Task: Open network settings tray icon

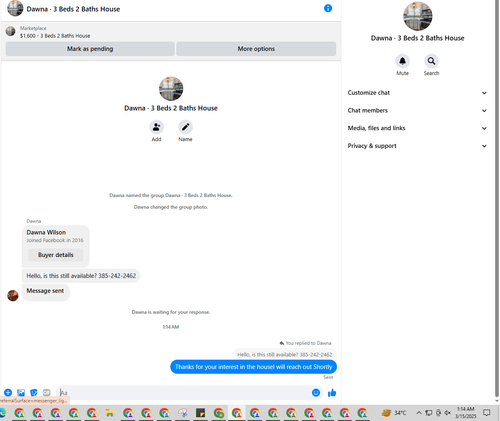Action: pos(429,413)
